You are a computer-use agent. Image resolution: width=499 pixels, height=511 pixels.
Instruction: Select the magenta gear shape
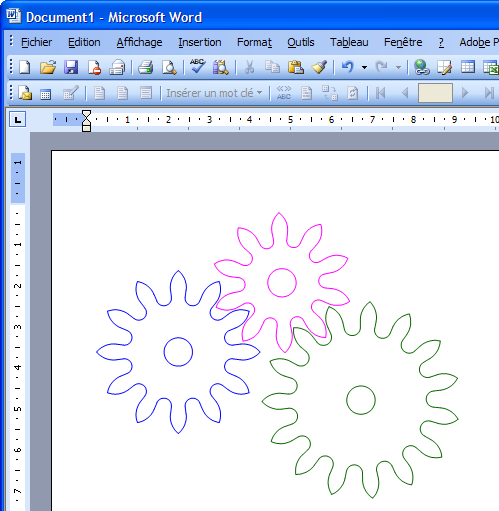(x=282, y=283)
